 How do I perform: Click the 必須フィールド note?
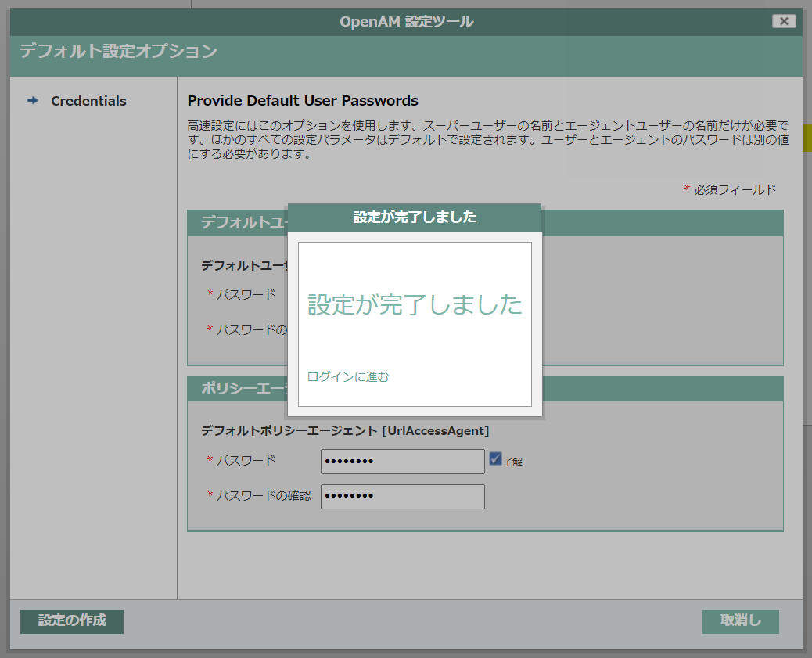(730, 189)
